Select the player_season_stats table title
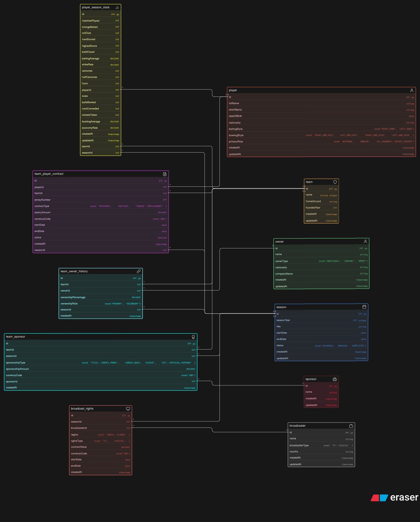The height and width of the screenshot is (522, 420). 96,7
